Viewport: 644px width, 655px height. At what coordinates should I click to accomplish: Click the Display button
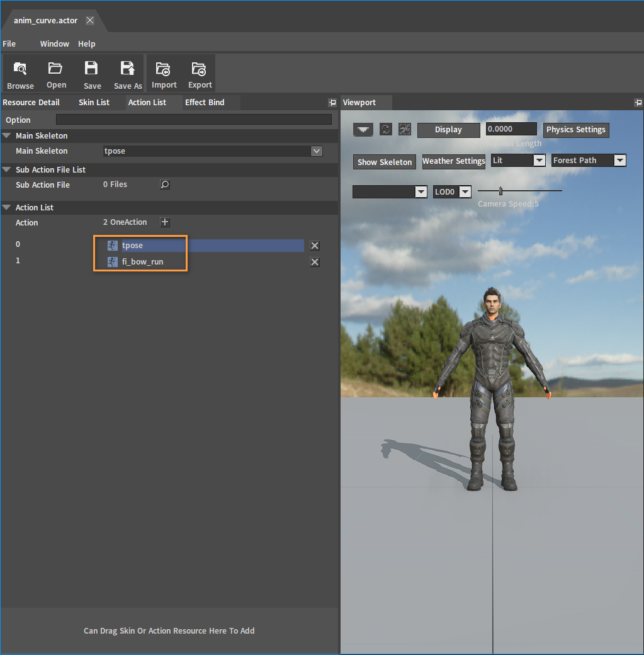click(x=449, y=130)
